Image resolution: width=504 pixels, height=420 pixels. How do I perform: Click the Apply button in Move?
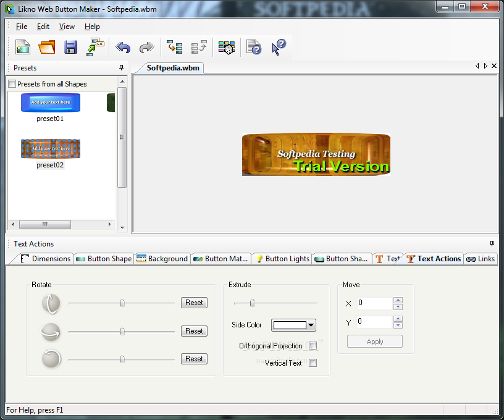pyautogui.click(x=375, y=342)
